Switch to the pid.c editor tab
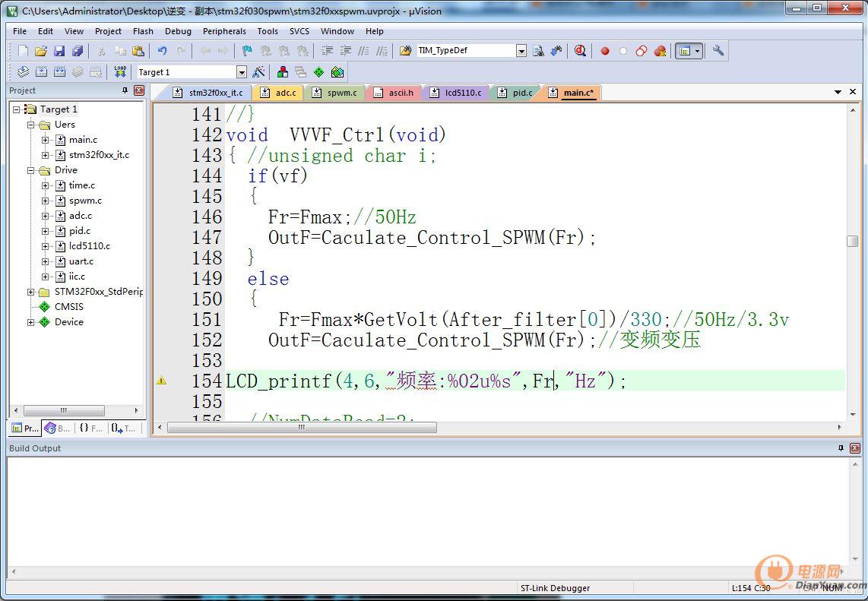The width and height of the screenshot is (868, 601). pyautogui.click(x=516, y=93)
